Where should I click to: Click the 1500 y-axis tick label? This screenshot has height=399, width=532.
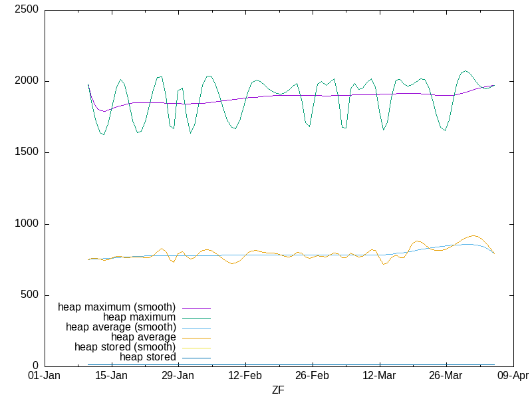pos(27,152)
